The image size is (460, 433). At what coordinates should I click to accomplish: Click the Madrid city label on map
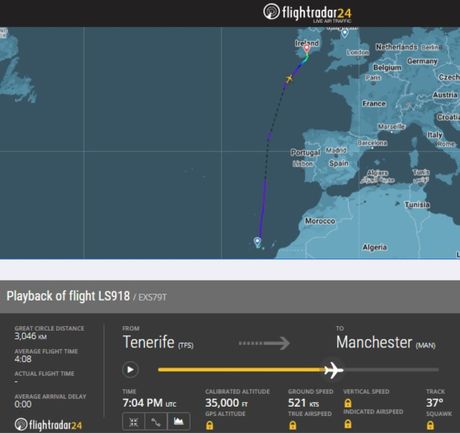[x=336, y=150]
